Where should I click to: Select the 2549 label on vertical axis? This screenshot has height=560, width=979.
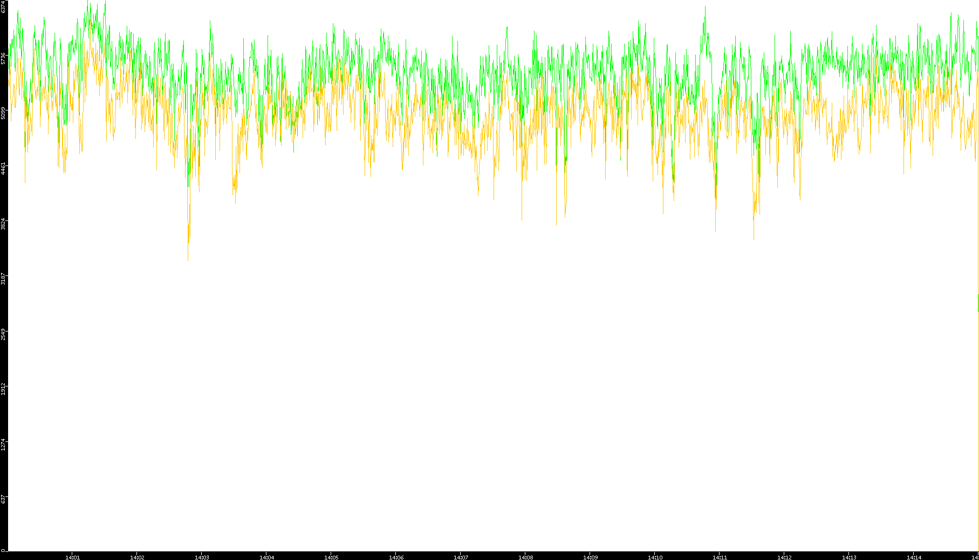tap(4, 334)
